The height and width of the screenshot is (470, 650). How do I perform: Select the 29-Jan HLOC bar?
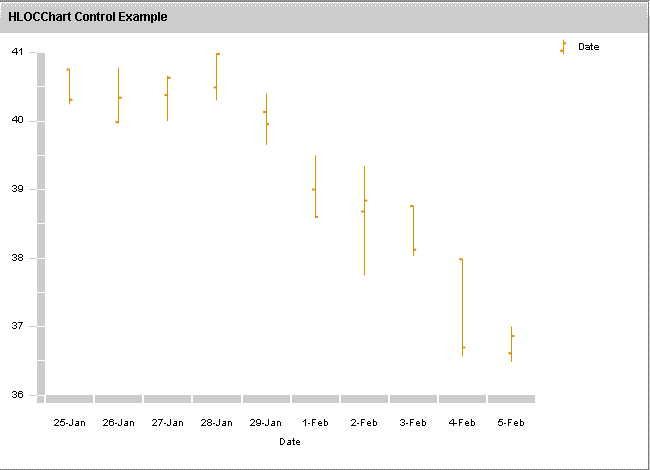pos(266,119)
